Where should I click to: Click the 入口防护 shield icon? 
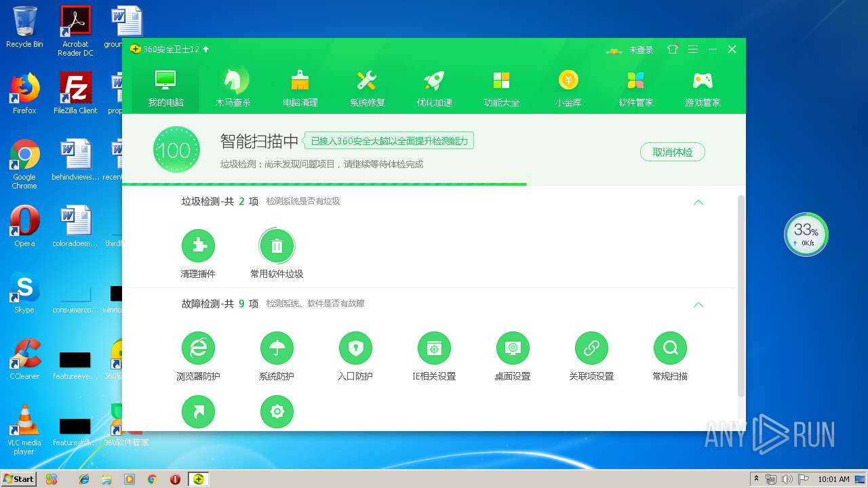355,348
